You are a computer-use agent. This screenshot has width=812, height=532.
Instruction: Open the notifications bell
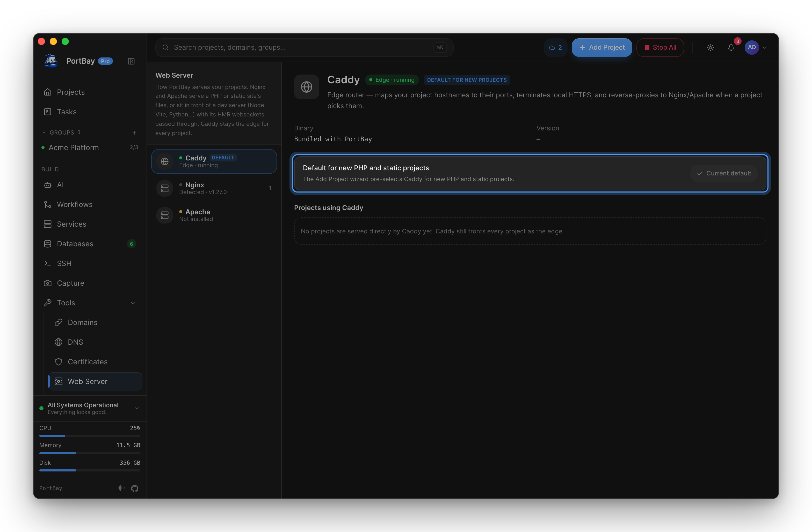[x=731, y=48]
